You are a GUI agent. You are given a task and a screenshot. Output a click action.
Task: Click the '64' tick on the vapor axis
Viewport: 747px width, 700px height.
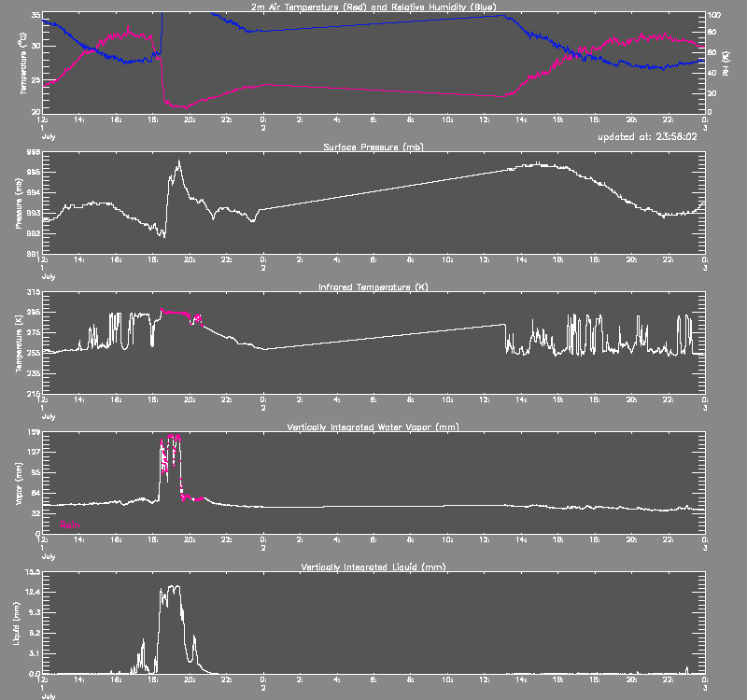tap(35, 493)
